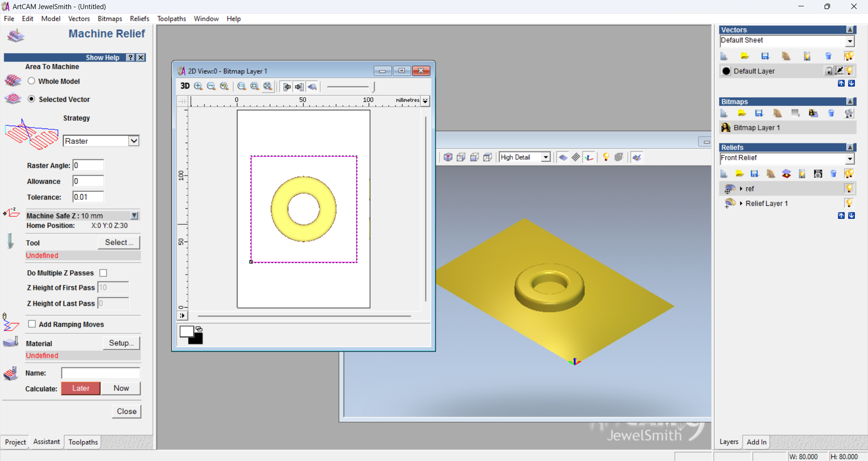This screenshot has width=868, height=461.
Task: Save vector layer icon in Vectors panel
Action: (765, 56)
